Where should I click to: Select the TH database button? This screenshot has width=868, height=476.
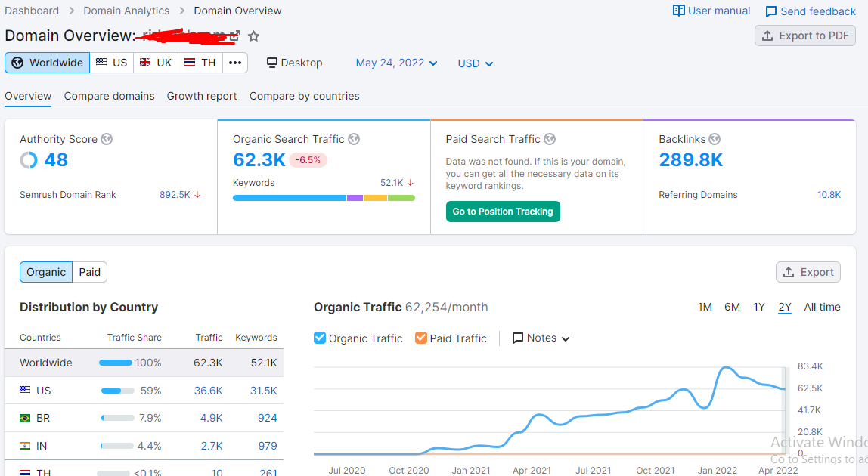pyautogui.click(x=200, y=63)
